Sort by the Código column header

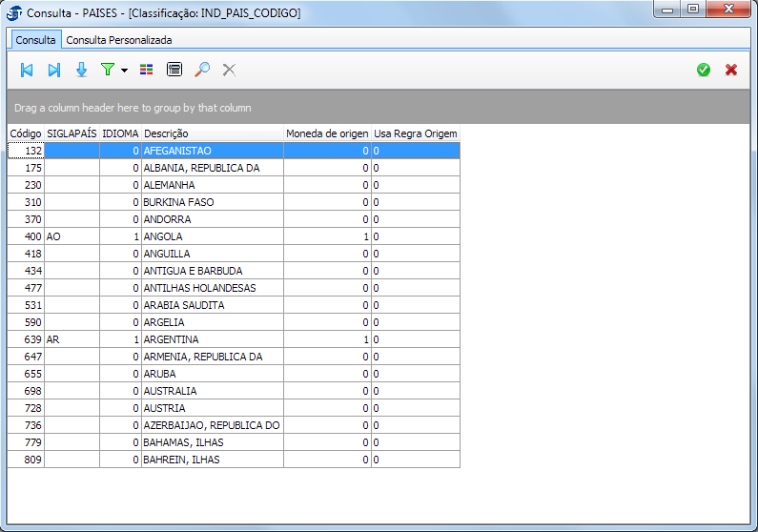tap(26, 133)
